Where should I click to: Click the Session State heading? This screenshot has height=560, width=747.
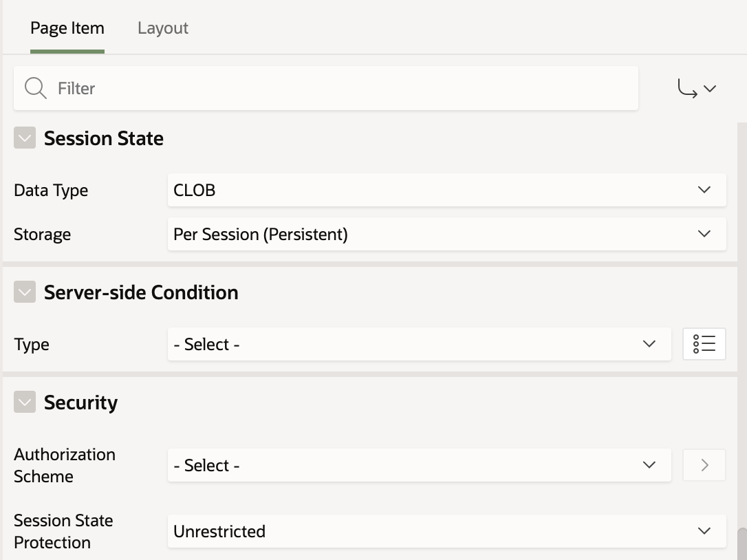[104, 138]
